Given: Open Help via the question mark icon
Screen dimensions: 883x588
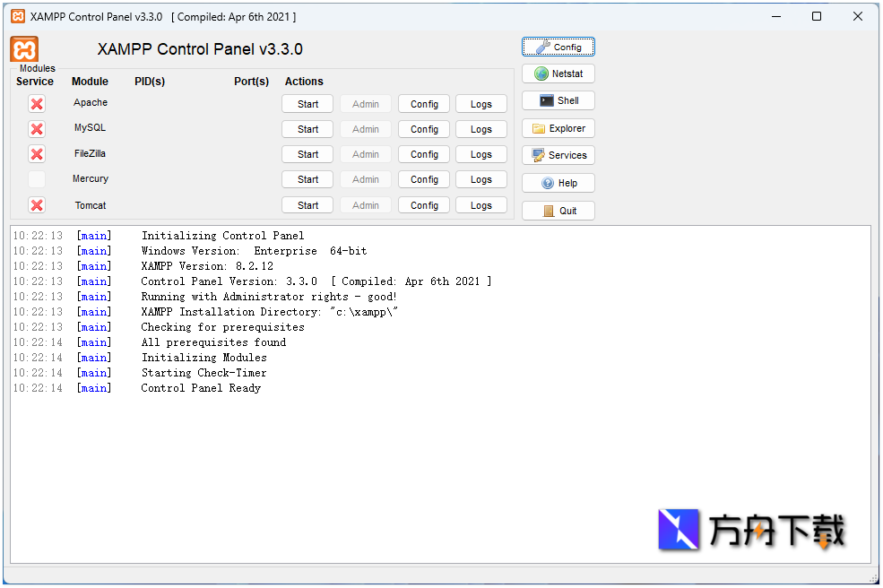Looking at the screenshot, I should pyautogui.click(x=558, y=183).
